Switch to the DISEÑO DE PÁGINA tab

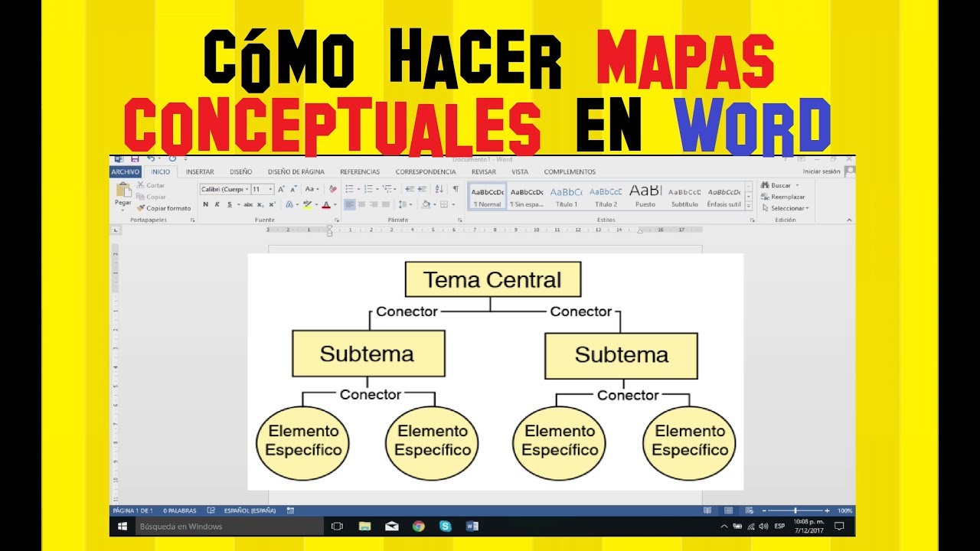(296, 172)
